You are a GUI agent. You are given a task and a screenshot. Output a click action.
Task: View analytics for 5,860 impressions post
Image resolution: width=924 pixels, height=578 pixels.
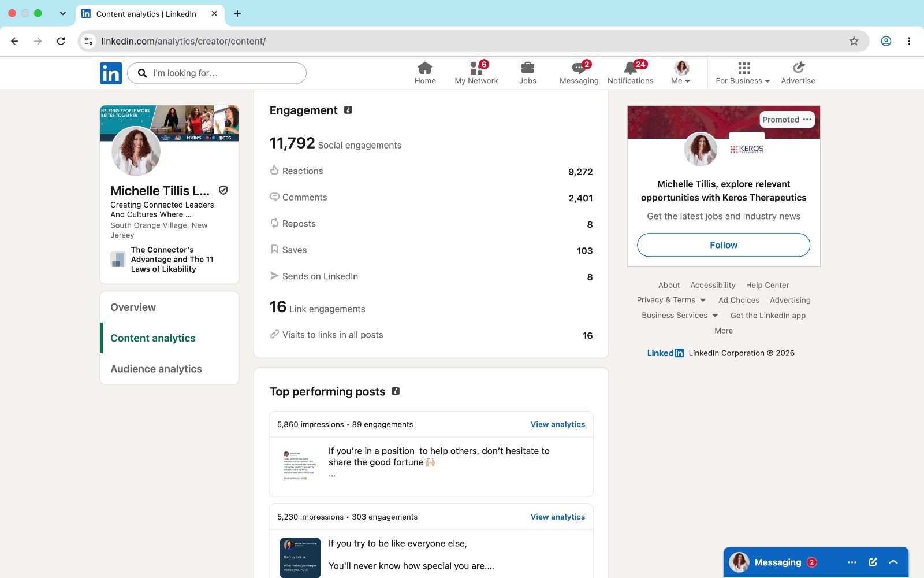pyautogui.click(x=558, y=424)
